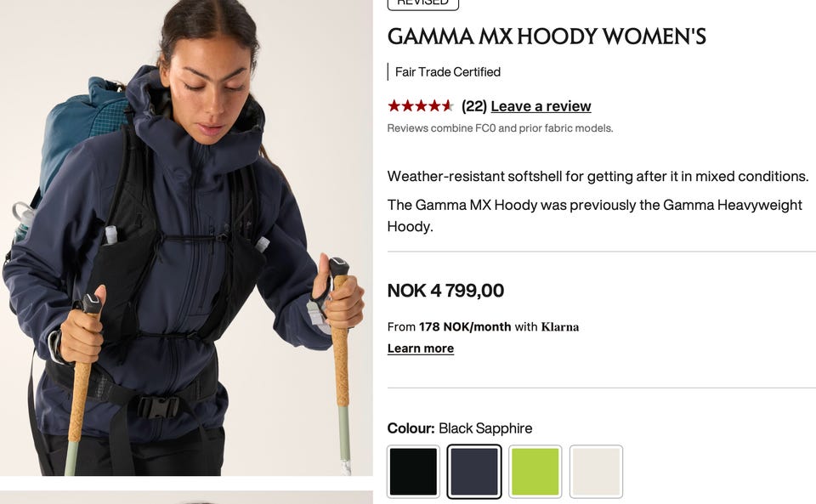
Task: Click the NOK 4 799,00 price
Action: point(445,290)
